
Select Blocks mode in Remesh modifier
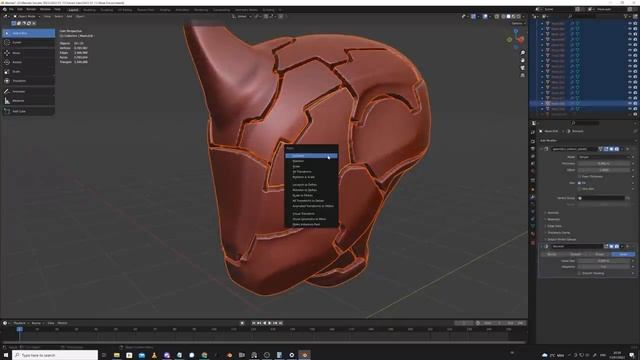(x=552, y=254)
